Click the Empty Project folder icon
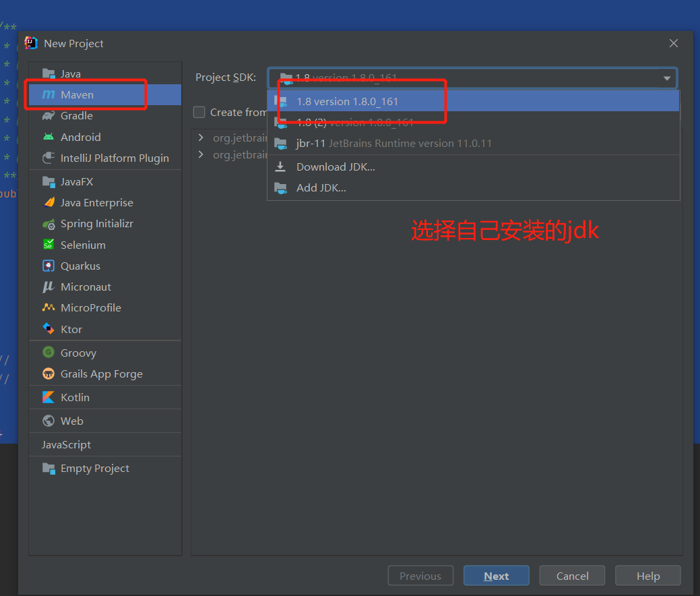700x596 pixels. [49, 468]
